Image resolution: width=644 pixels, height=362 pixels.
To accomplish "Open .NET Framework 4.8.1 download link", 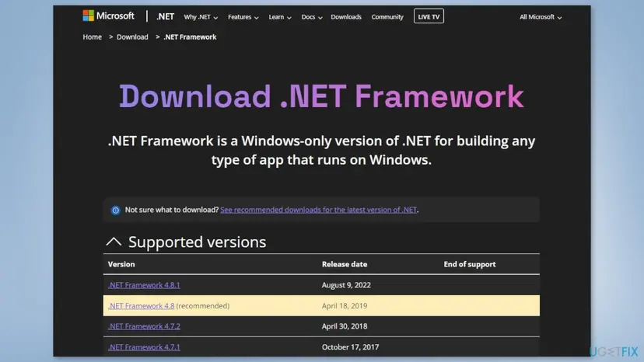I will click(x=144, y=285).
